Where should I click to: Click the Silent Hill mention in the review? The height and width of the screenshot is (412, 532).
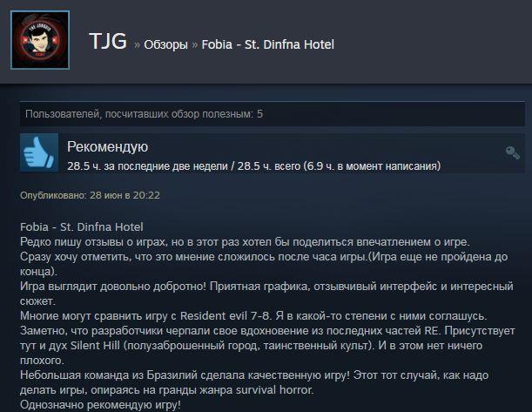[95, 345]
